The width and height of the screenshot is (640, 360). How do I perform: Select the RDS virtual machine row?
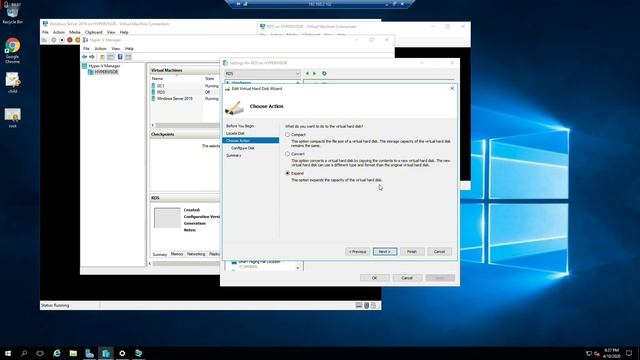click(x=185, y=92)
